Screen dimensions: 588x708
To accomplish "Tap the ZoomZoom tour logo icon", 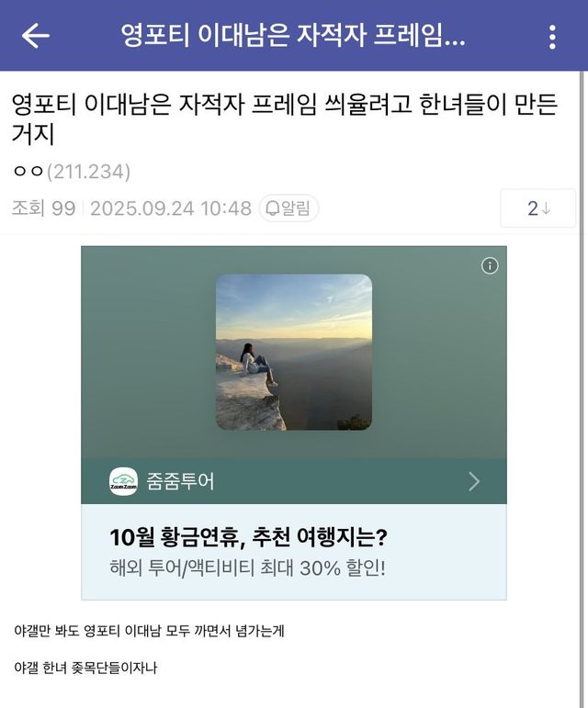I will click(123, 481).
